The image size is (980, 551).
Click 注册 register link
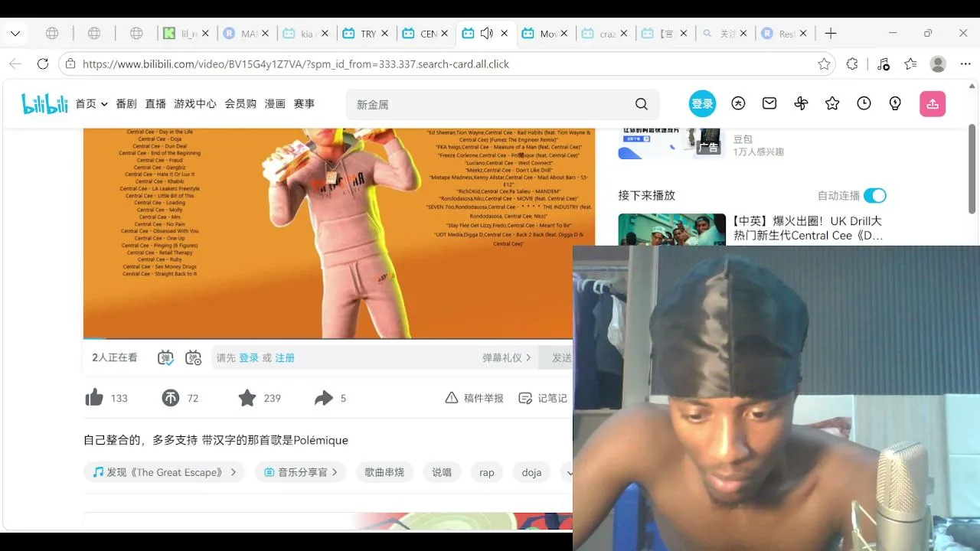pos(285,357)
